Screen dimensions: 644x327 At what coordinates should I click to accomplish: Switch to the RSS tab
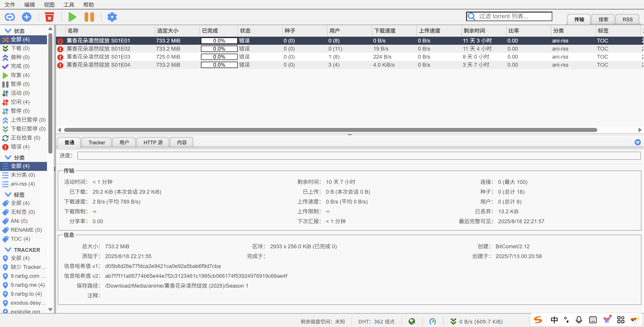[627, 19]
